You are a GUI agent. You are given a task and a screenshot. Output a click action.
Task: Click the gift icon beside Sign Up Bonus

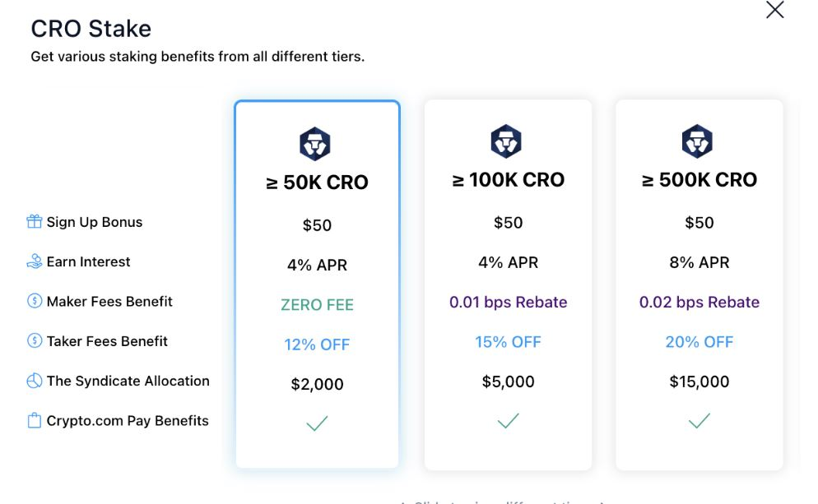click(x=35, y=221)
